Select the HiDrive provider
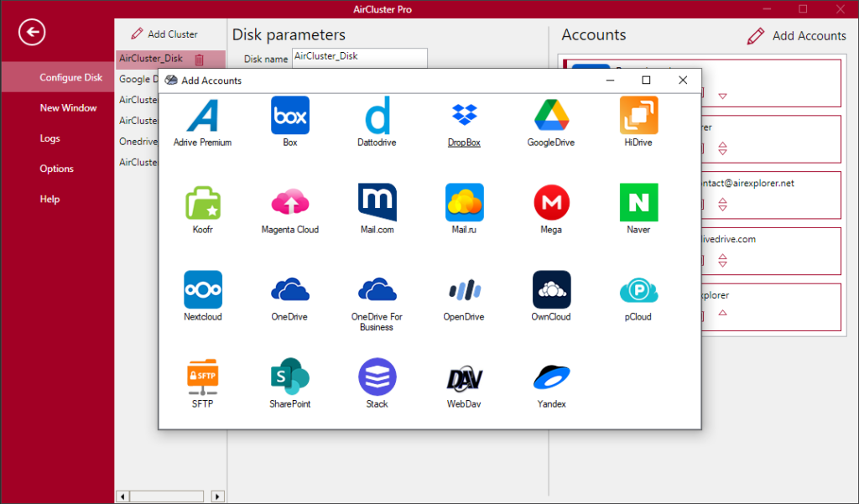This screenshot has height=504, width=859. (638, 122)
